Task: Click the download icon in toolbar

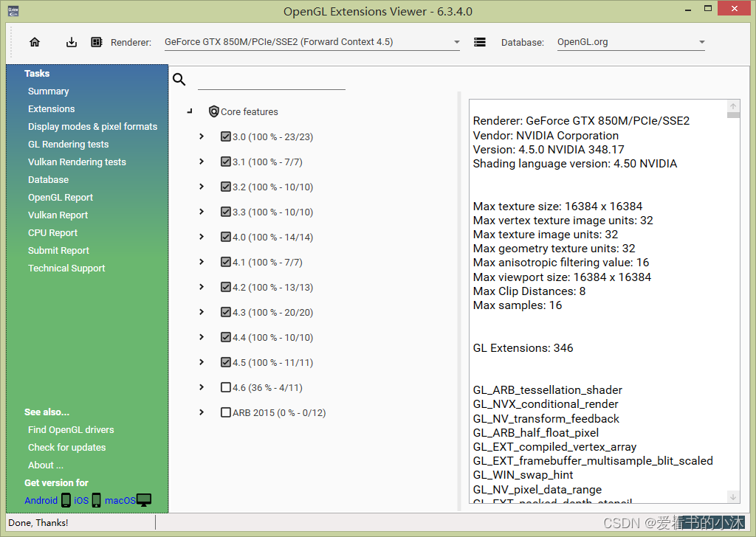Action: click(72, 42)
